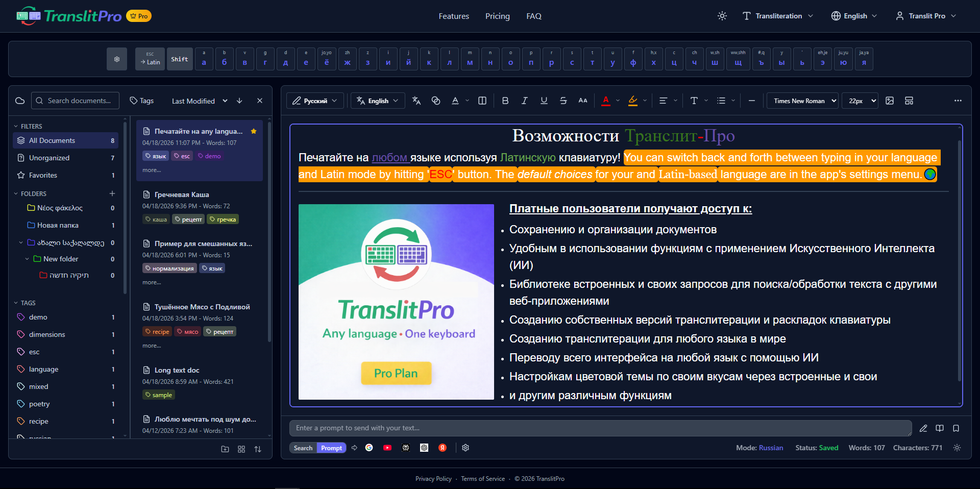Open the Pricing page

(498, 16)
